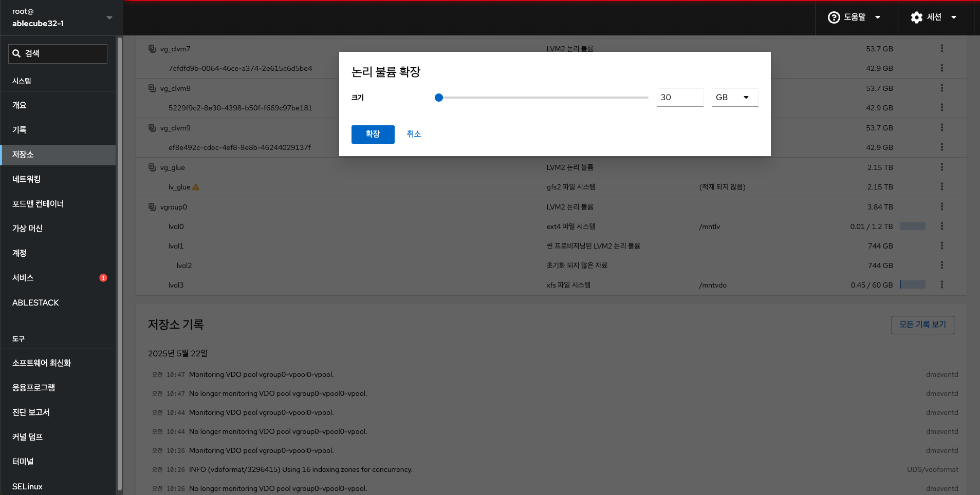This screenshot has height=495, width=980.
Task: Click the 확장 button in dialog
Action: [x=373, y=135]
